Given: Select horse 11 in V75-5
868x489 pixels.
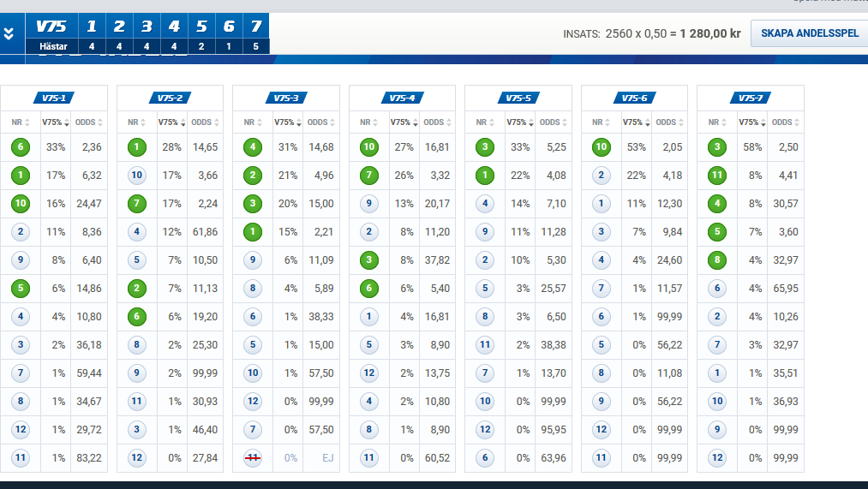Looking at the screenshot, I should pyautogui.click(x=485, y=344).
